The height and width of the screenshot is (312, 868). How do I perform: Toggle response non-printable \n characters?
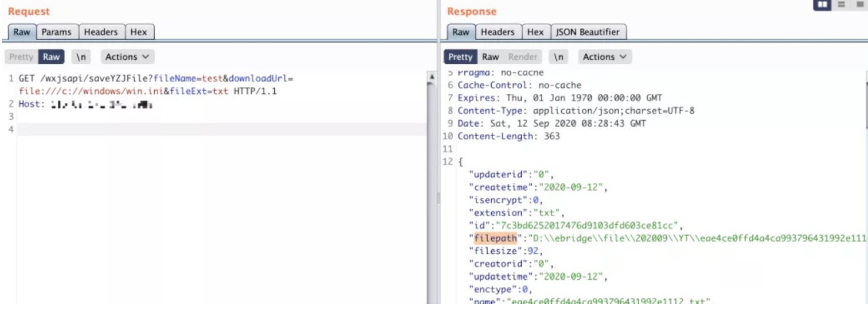(558, 57)
